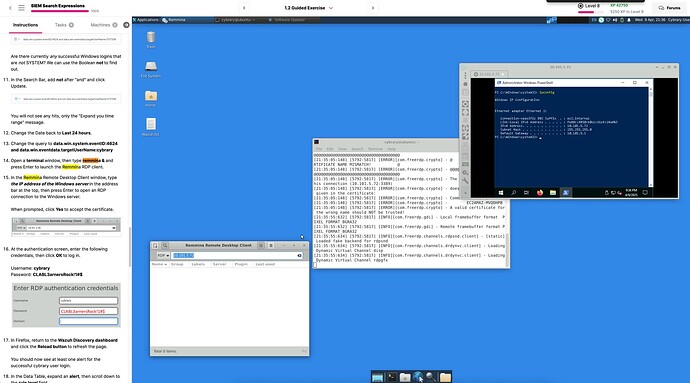Open notification center in remote Windows taskbar
This screenshot has height=383, width=690.
coord(645,193)
